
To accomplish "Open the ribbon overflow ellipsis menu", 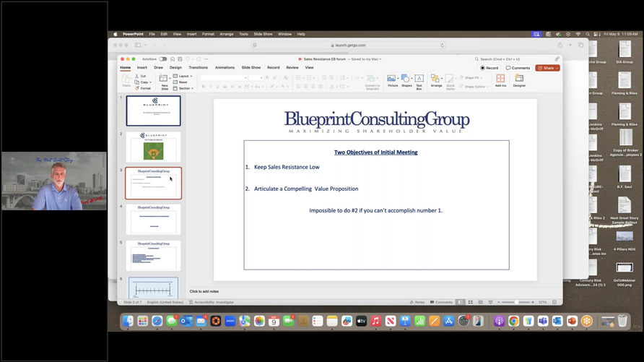I will [206, 59].
